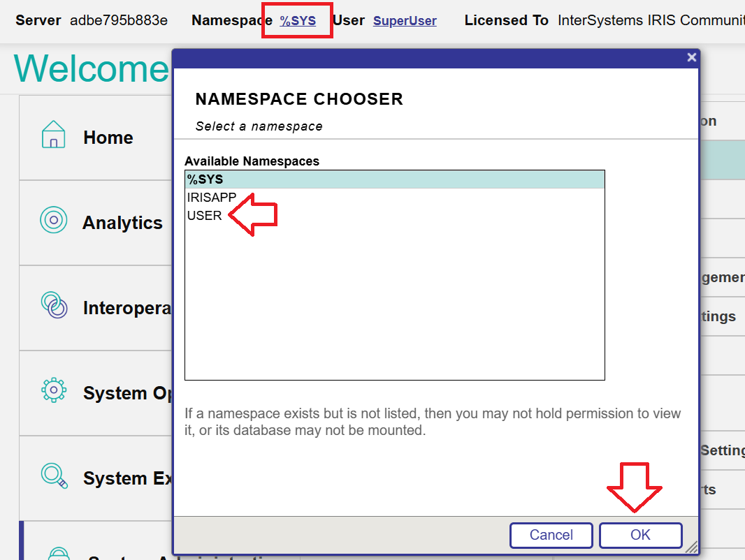The height and width of the screenshot is (560, 745).
Task: Confirm selection with the OK button
Action: (x=640, y=535)
